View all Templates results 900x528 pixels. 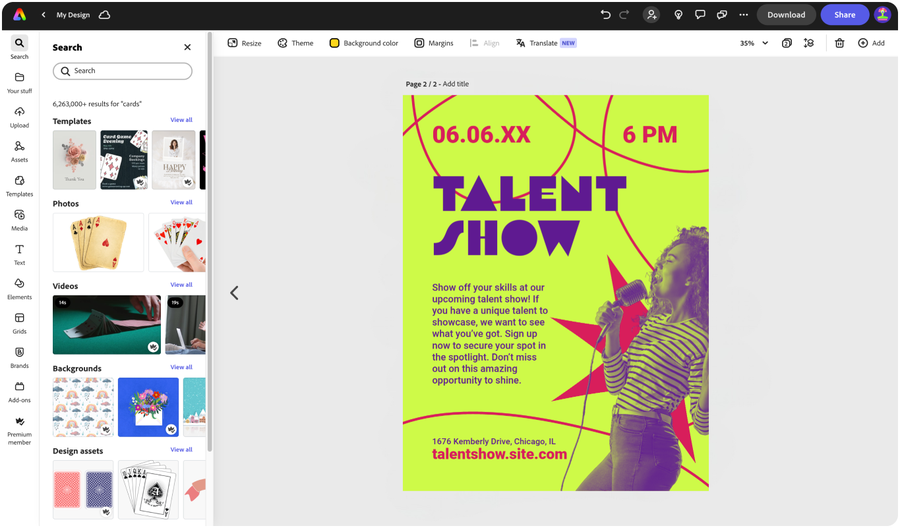pyautogui.click(x=181, y=120)
